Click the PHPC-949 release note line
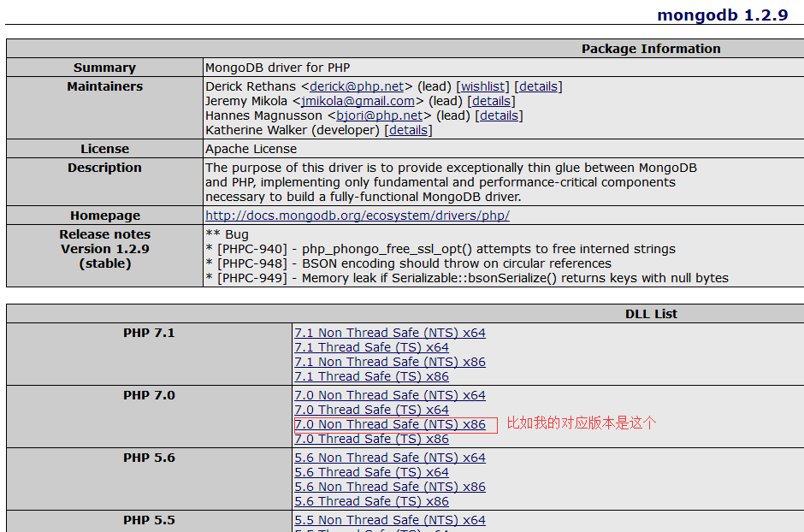 pyautogui.click(x=467, y=278)
